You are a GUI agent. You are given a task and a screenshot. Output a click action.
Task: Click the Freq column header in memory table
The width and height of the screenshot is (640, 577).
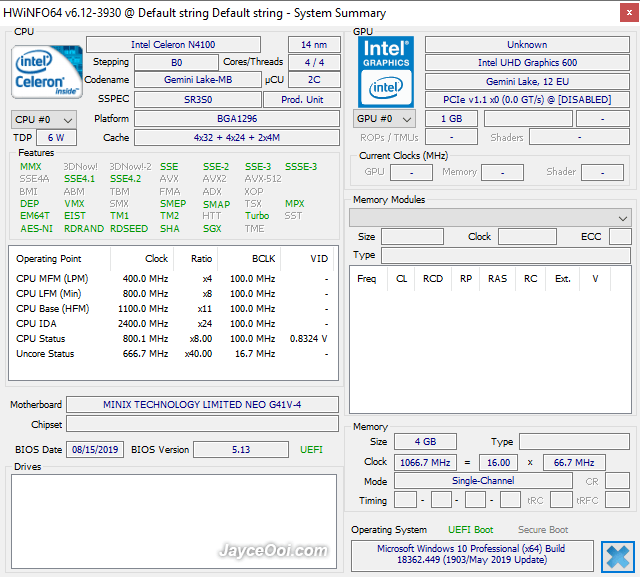point(367,279)
